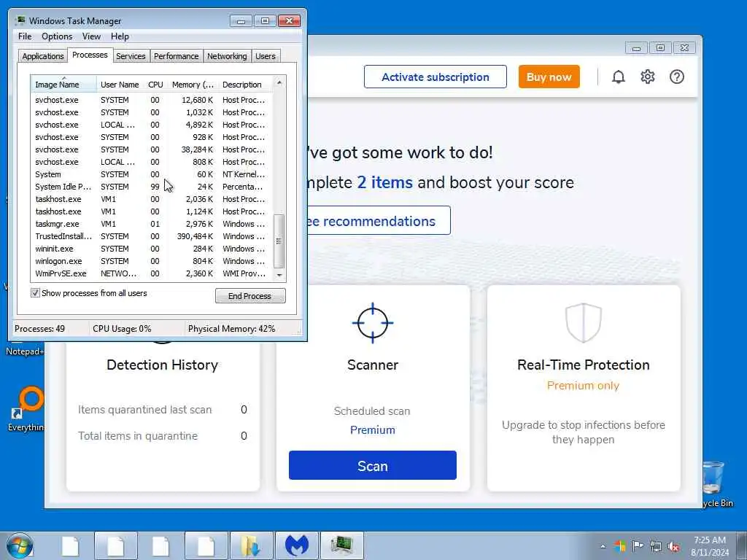Select svchost.exe row using 12,680 K
Image resolution: width=747 pixels, height=560 pixels.
[x=152, y=100]
